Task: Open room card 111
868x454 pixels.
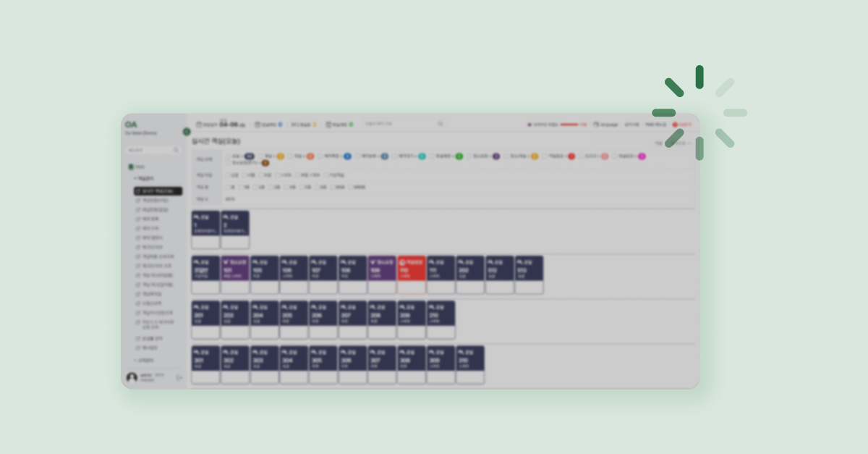Action: pos(441,274)
